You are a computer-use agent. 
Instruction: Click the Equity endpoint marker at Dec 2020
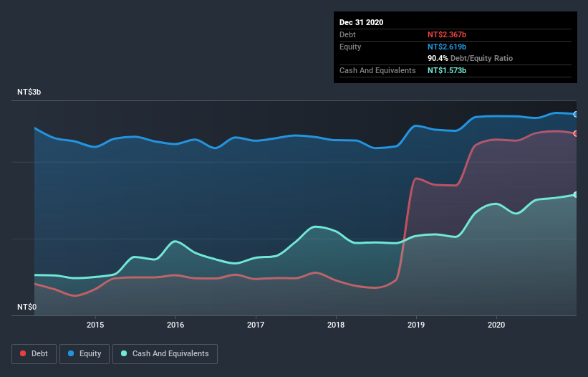click(576, 115)
